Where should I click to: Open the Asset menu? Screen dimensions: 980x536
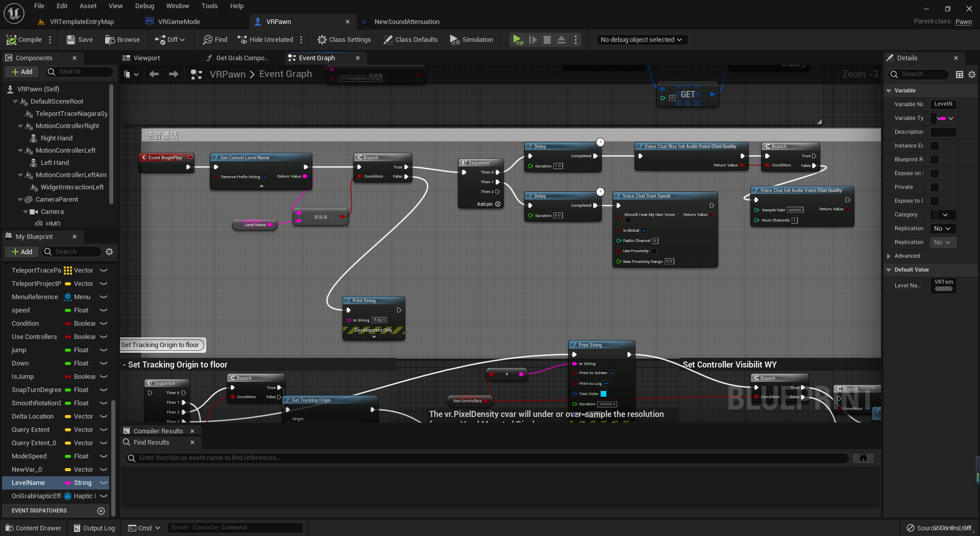[88, 6]
